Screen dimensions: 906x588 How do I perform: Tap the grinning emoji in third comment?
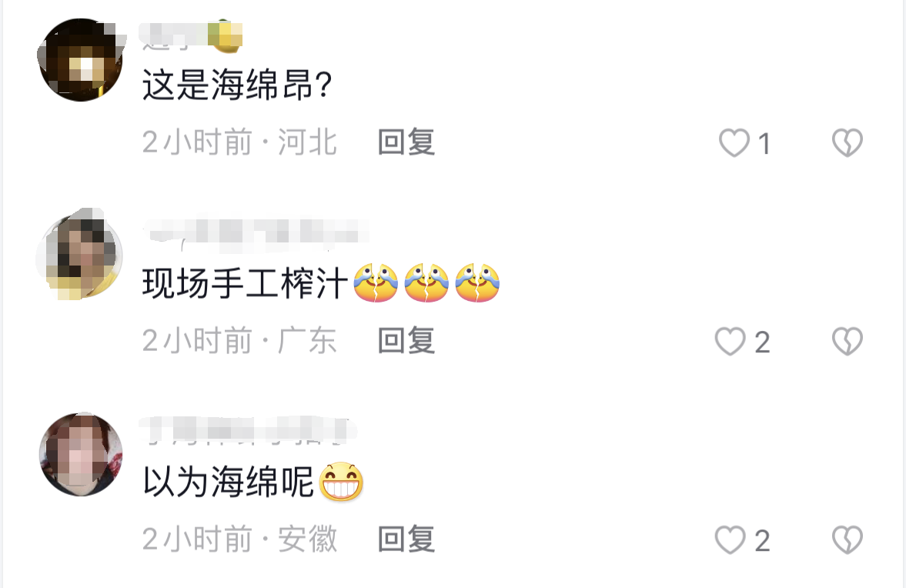(341, 482)
